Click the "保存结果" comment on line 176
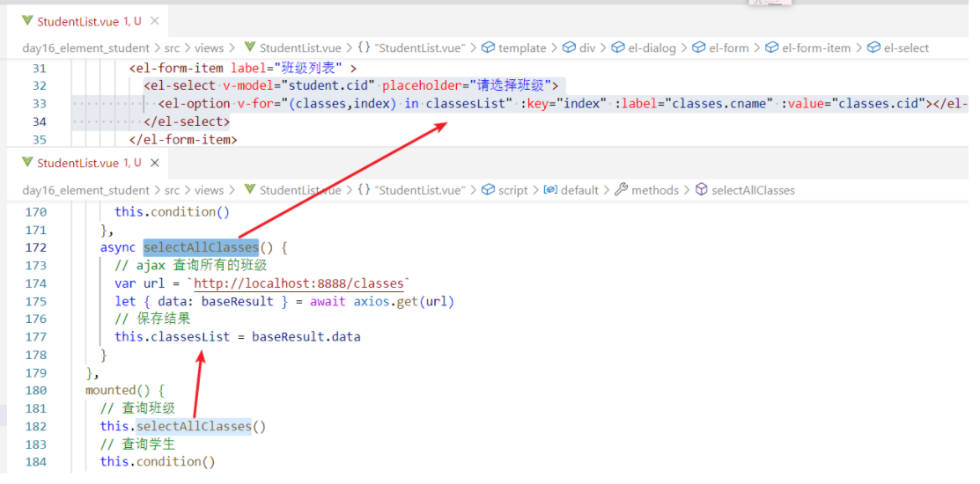This screenshot has width=980, height=484. pos(152,319)
